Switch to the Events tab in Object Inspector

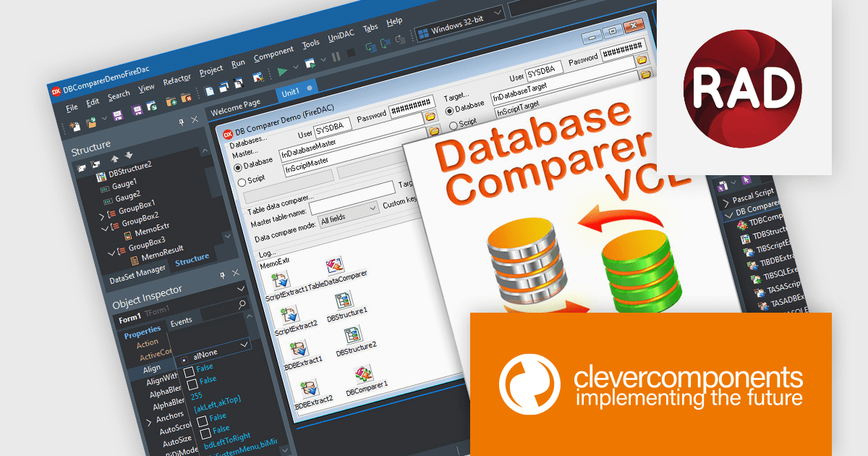[182, 321]
